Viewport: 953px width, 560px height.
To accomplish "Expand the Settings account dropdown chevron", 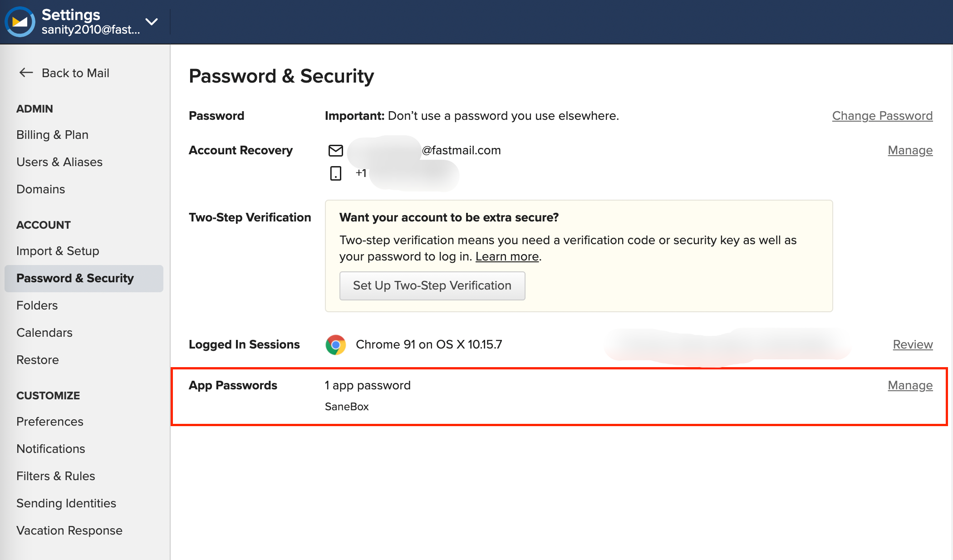I will tap(152, 21).
